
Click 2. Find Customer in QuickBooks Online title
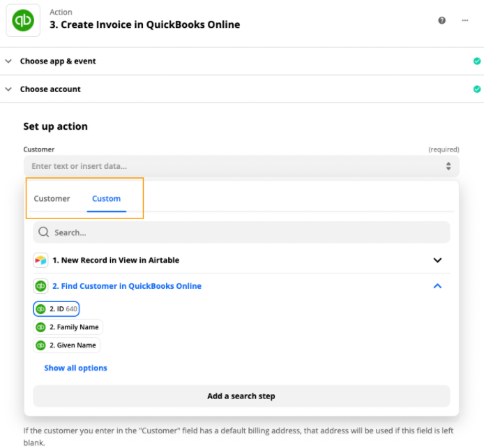pos(127,286)
